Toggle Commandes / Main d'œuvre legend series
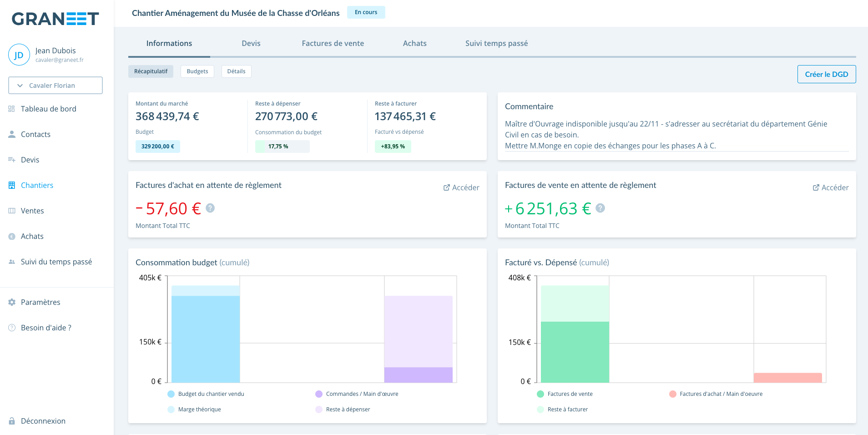Image resolution: width=868 pixels, height=435 pixels. tap(357, 394)
